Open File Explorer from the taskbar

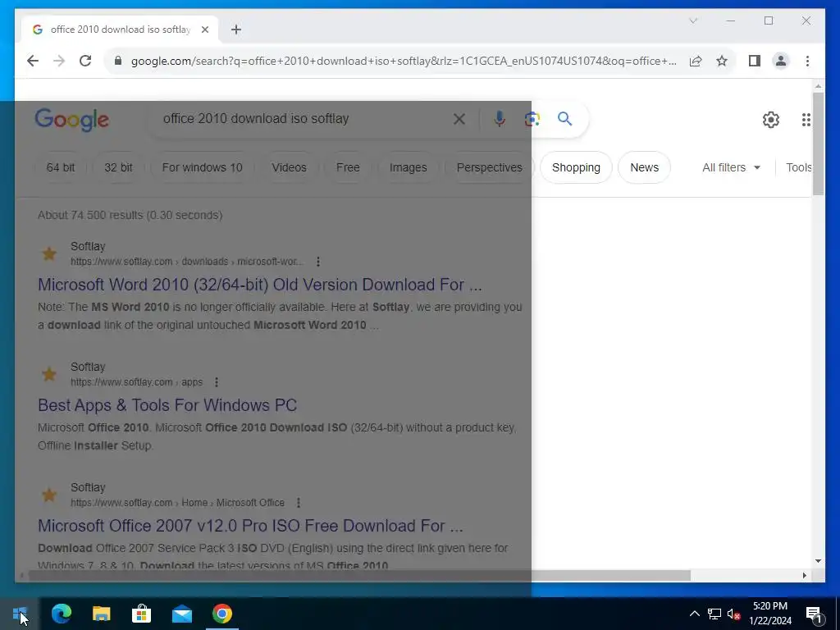pos(101,614)
